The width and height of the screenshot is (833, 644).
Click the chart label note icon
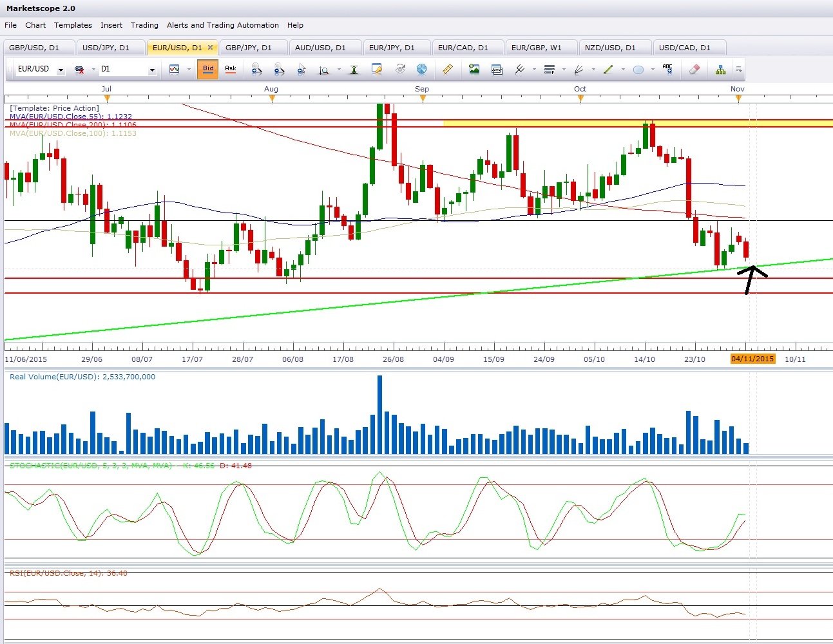377,69
